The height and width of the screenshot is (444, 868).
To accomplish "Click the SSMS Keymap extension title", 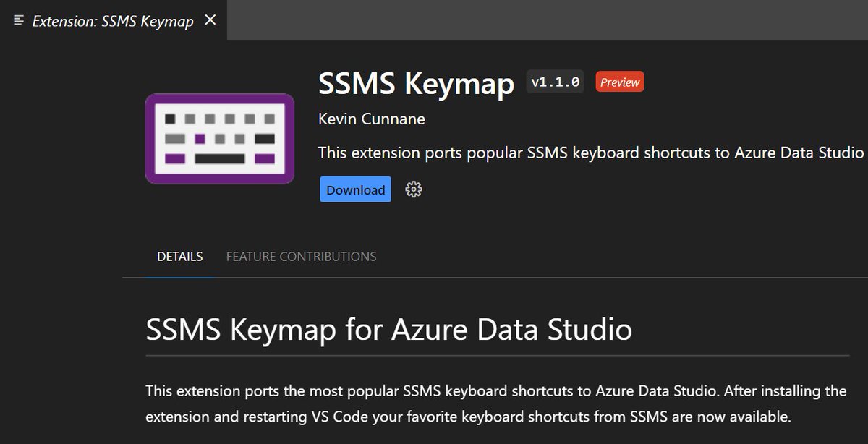I will click(416, 83).
